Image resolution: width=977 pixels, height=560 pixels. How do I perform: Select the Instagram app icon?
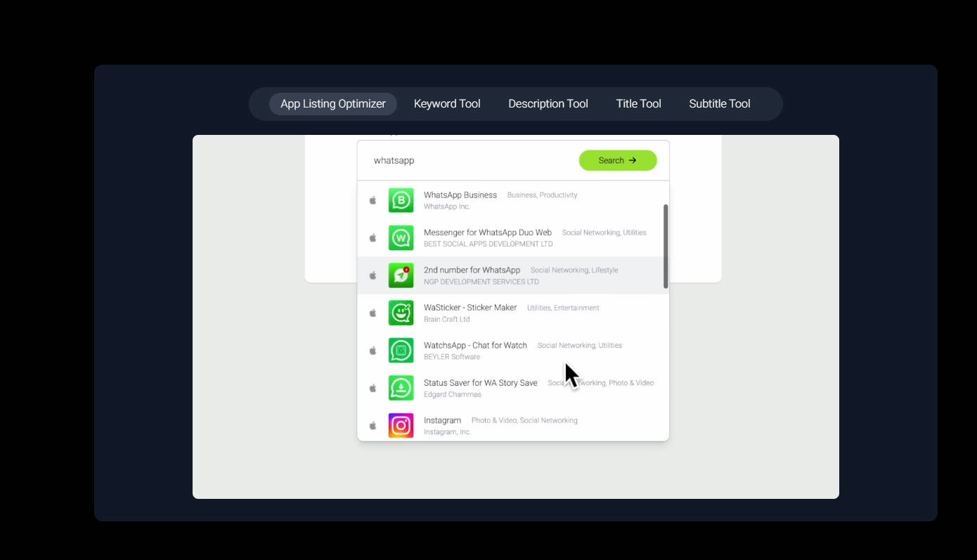tap(401, 426)
